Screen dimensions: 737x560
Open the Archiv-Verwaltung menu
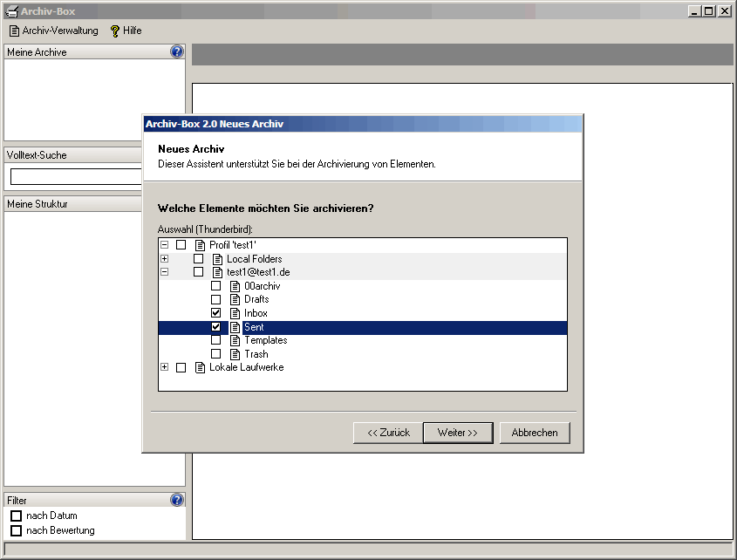53,31
